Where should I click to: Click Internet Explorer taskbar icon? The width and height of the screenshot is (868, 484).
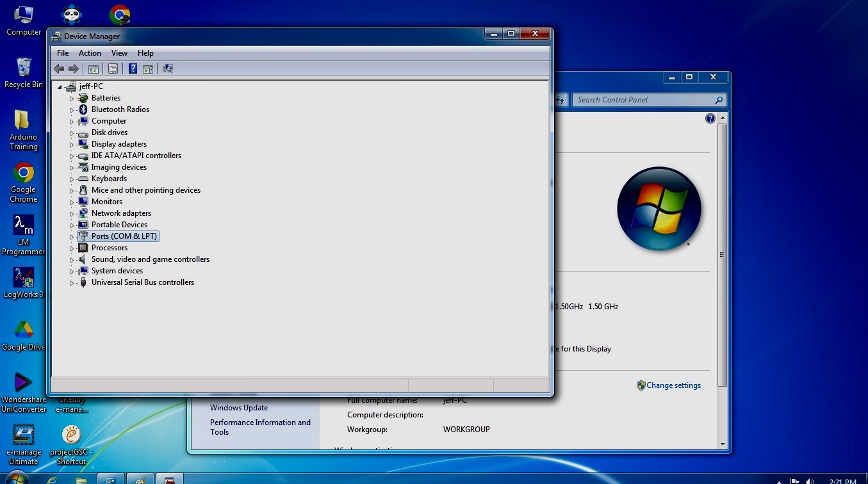tap(53, 480)
